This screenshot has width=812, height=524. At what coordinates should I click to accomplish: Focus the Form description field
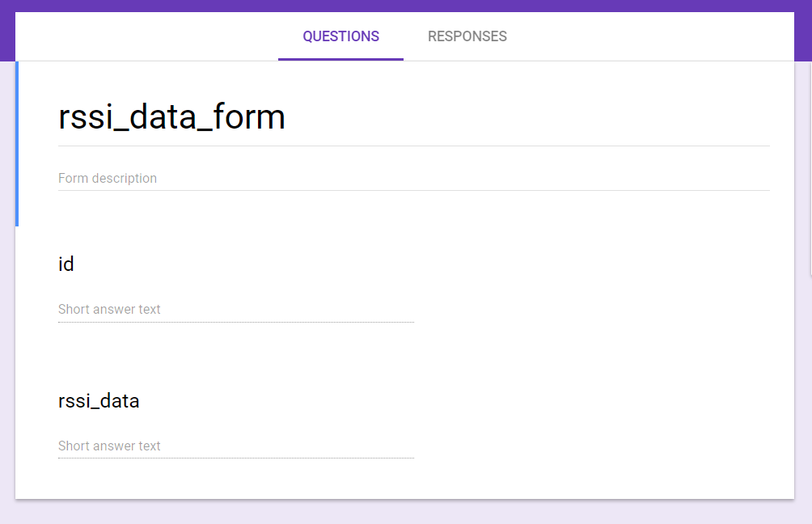tap(413, 178)
